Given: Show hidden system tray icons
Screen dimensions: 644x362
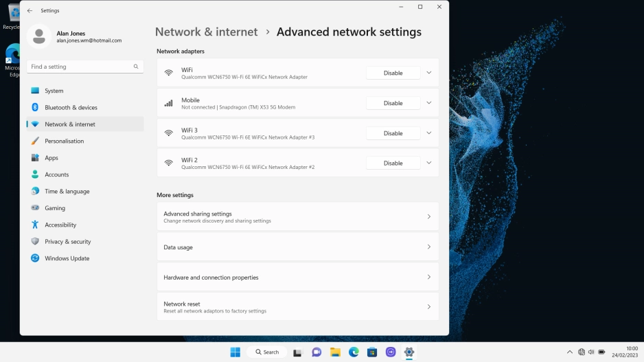Looking at the screenshot, I should 570,352.
